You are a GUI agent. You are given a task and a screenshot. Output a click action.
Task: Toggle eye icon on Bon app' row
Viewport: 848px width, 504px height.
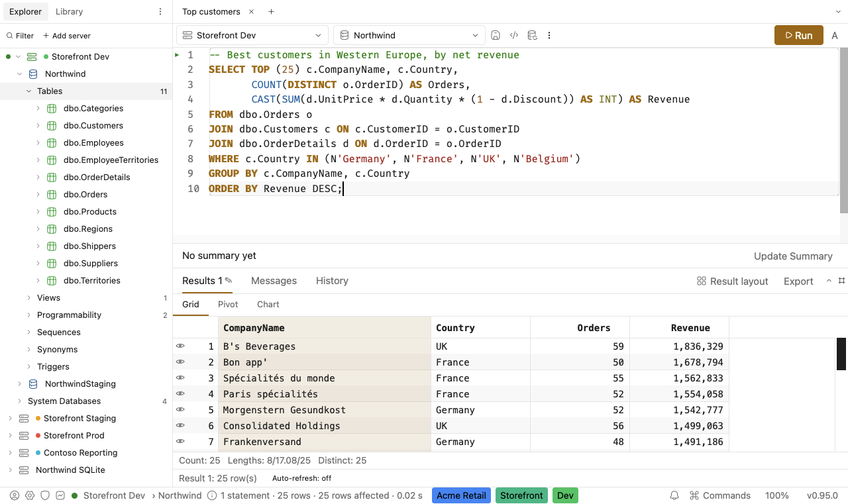180,362
